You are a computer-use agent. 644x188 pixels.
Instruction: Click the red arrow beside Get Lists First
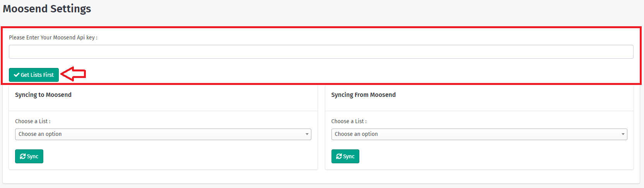coord(73,74)
